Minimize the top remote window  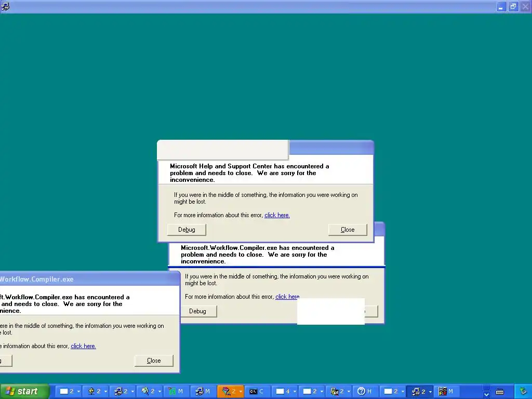click(501, 6)
